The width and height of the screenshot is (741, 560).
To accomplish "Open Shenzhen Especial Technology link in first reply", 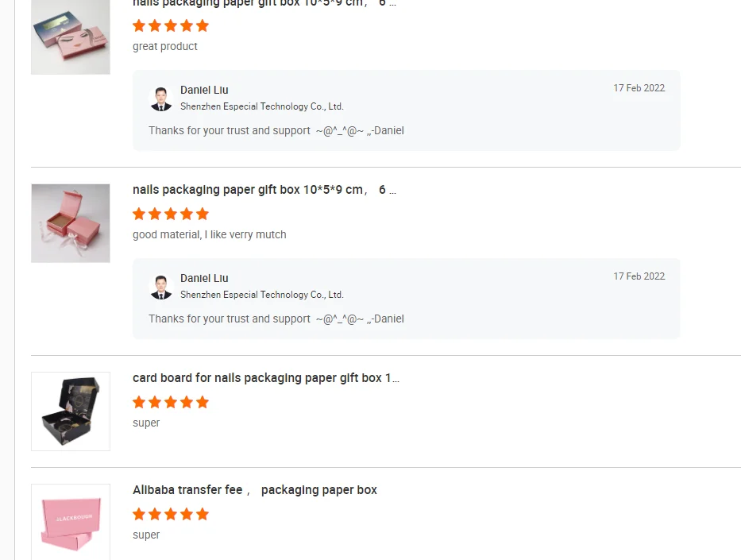I will pos(261,106).
